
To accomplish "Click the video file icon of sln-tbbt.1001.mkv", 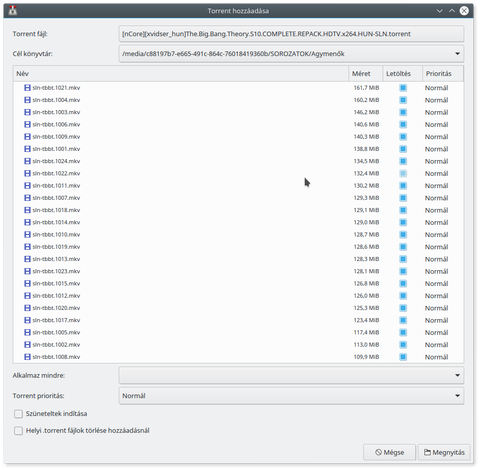I will pos(27,149).
